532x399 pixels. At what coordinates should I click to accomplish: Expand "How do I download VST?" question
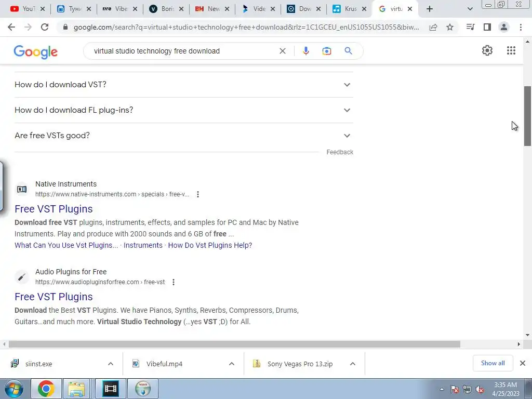[184, 85]
